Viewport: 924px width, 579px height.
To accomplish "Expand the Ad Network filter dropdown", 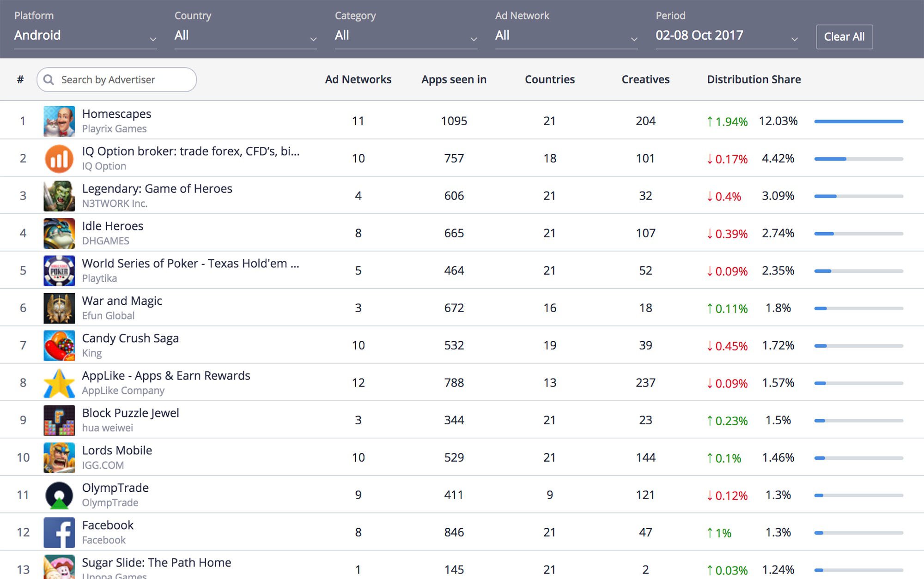I will 566,36.
